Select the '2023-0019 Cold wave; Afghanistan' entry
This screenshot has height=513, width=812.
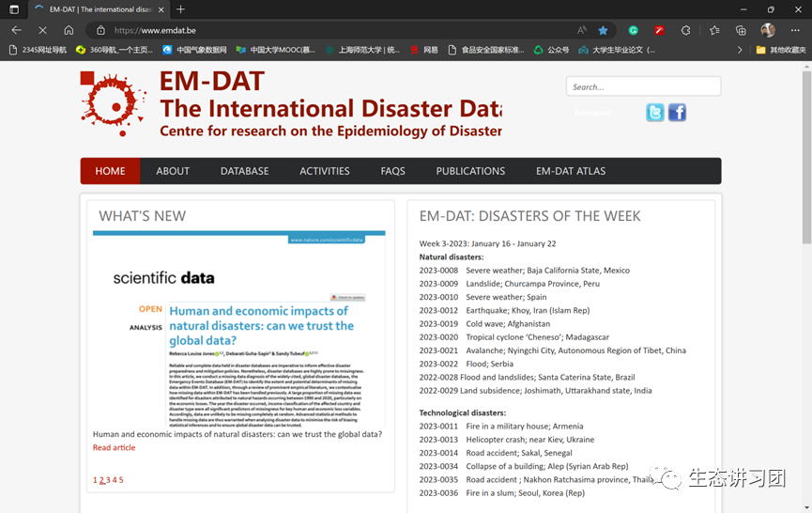point(484,324)
